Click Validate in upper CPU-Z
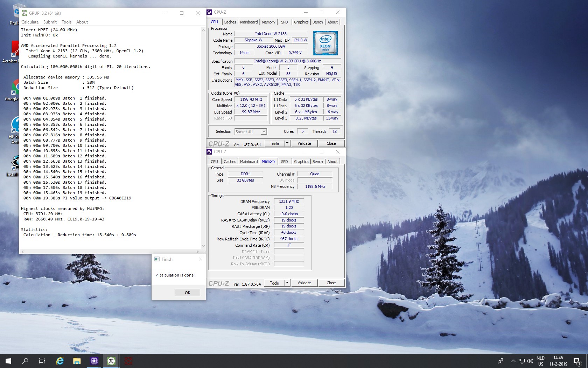Image resolution: width=588 pixels, height=368 pixels. pyautogui.click(x=304, y=143)
